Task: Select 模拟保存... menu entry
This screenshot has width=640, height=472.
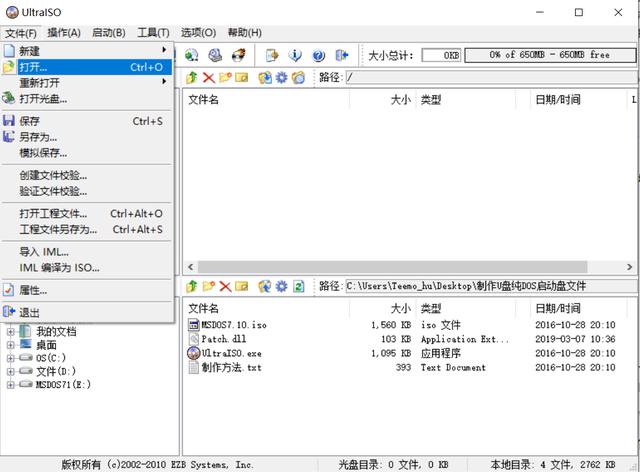Action: (x=87, y=153)
